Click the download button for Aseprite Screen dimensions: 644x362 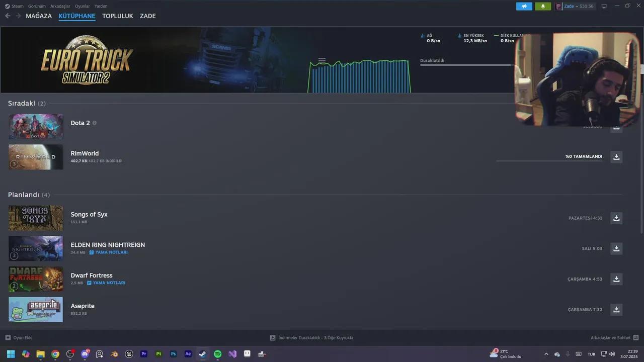click(616, 309)
